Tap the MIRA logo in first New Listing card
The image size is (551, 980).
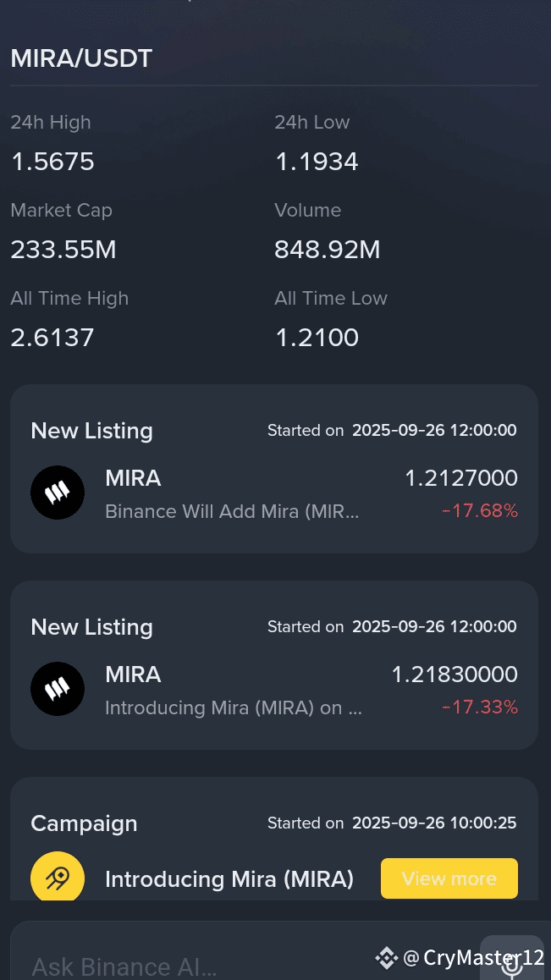58,493
